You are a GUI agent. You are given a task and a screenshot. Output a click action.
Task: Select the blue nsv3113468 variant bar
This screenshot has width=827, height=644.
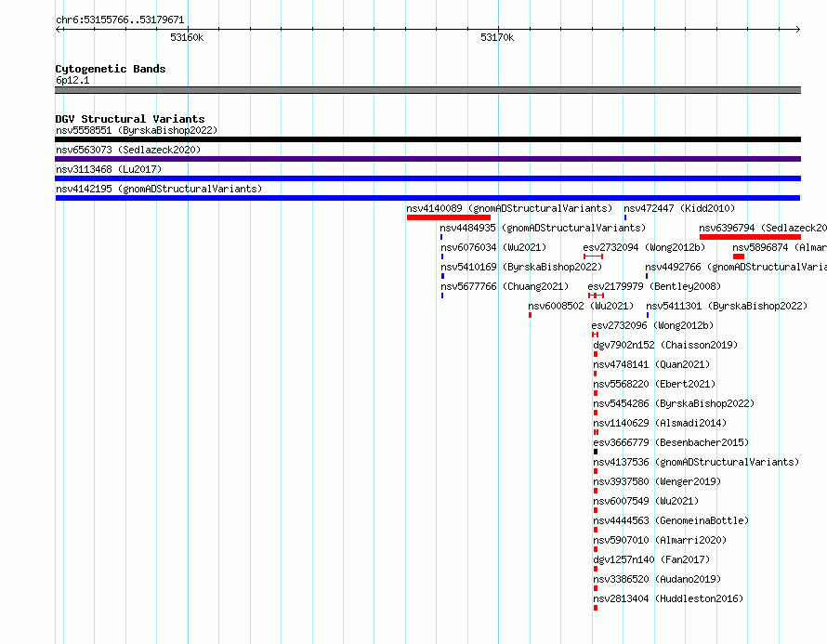(x=427, y=178)
